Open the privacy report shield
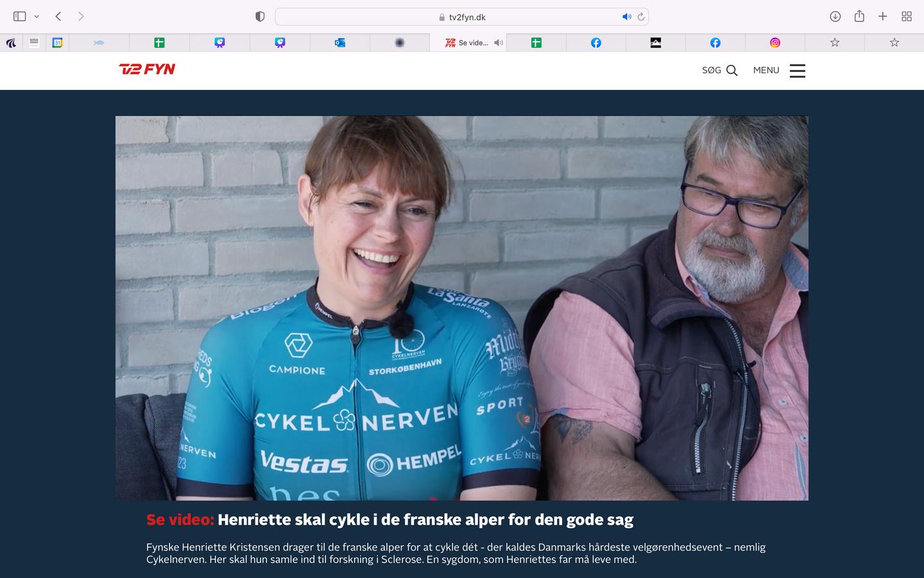The width and height of the screenshot is (924, 578). tap(260, 17)
